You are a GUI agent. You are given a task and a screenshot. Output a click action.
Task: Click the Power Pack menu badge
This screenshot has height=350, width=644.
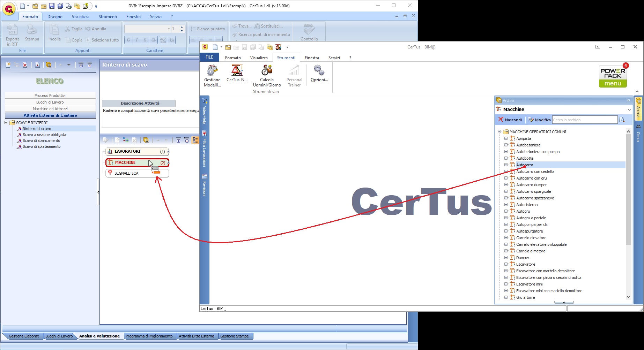click(x=613, y=76)
